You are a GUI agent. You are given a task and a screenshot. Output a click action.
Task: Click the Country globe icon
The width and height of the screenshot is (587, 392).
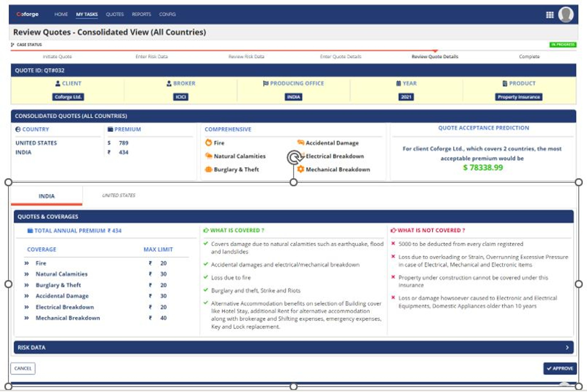tap(18, 129)
